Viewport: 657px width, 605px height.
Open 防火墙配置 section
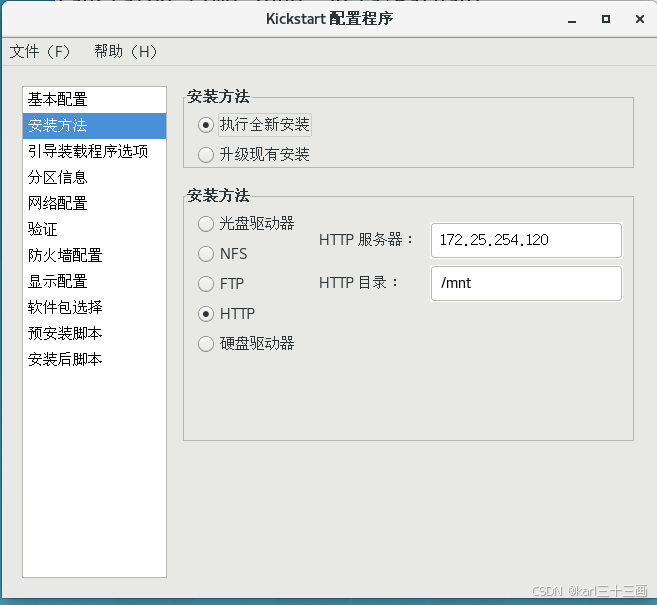(94, 256)
